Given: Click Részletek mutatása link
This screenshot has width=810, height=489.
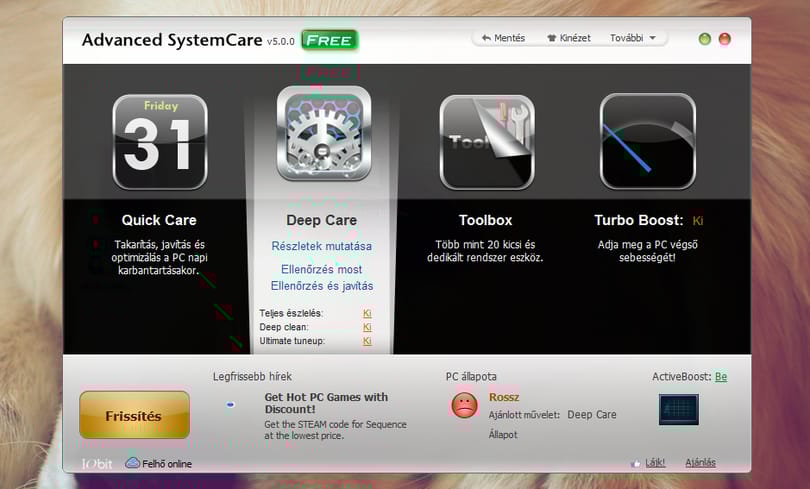Looking at the screenshot, I should pyautogui.click(x=322, y=246).
